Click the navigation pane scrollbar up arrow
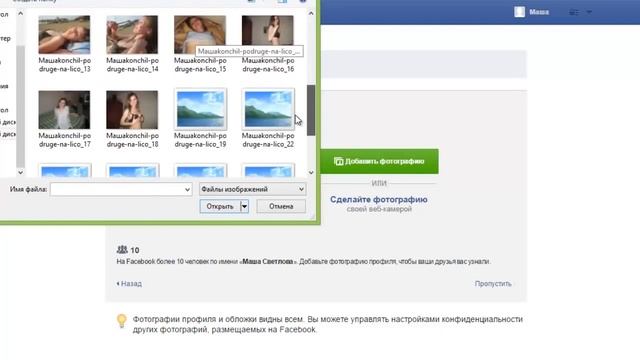 pyautogui.click(x=20, y=13)
